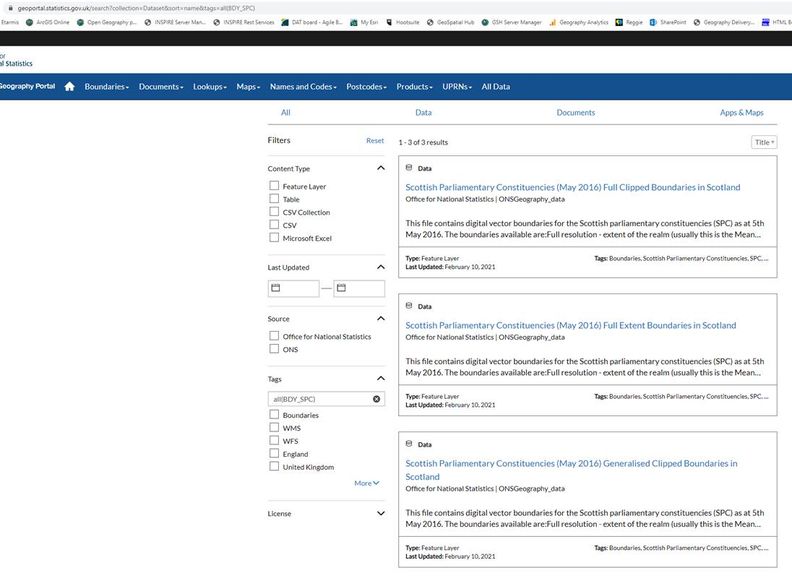Open the start date calendar picker

click(276, 288)
